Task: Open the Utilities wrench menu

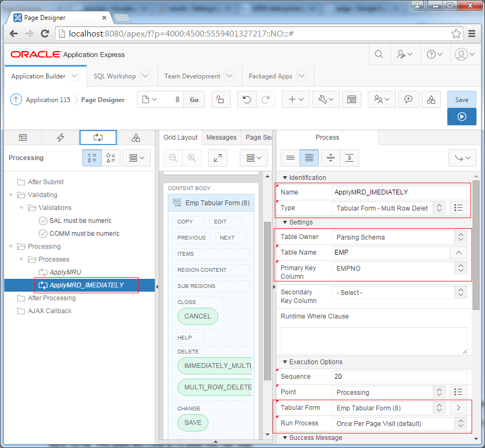Action: [x=326, y=99]
